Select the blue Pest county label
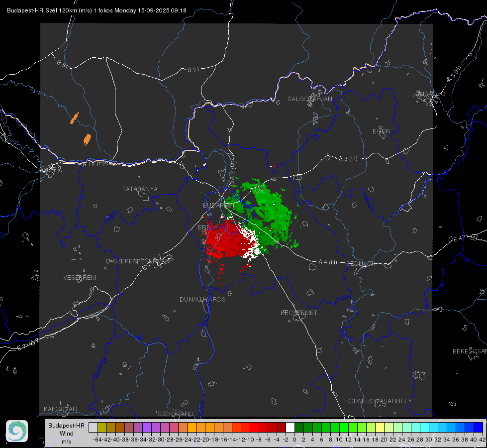The image size is (487, 448). [x=343, y=299]
